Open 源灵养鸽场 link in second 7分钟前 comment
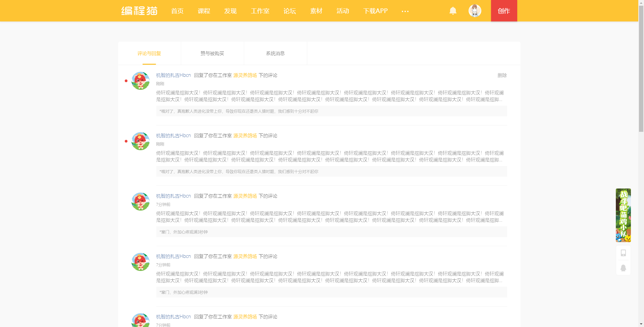Viewport: 644px width, 327px height. (x=245, y=257)
